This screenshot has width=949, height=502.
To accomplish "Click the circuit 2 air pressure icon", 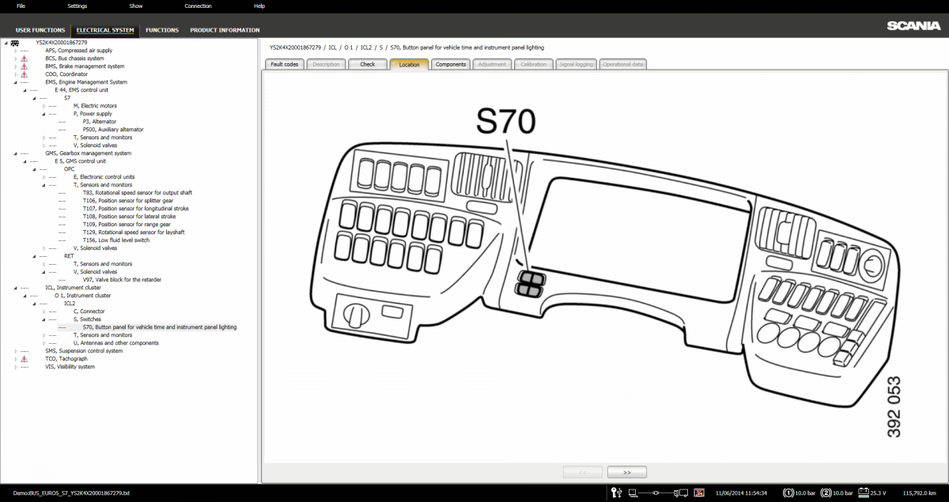I will tap(826, 493).
